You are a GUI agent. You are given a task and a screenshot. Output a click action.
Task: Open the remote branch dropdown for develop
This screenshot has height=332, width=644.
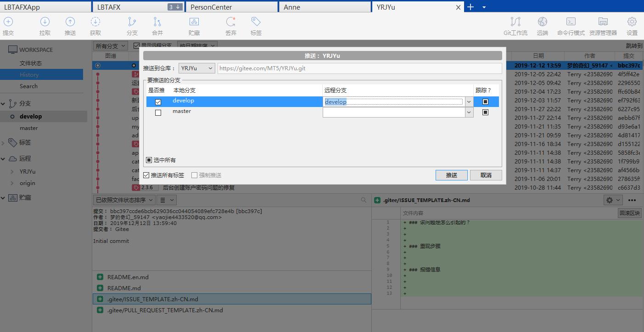pyautogui.click(x=469, y=102)
